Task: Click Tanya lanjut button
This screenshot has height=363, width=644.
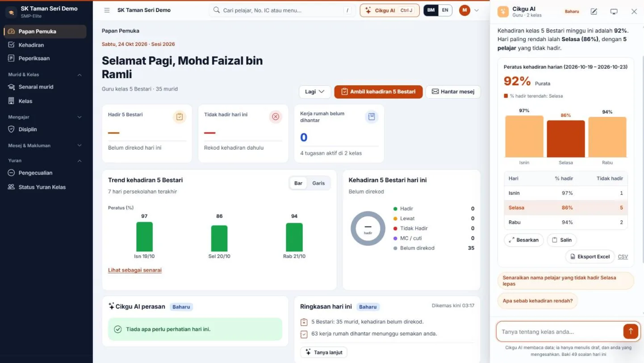Action: point(324,352)
